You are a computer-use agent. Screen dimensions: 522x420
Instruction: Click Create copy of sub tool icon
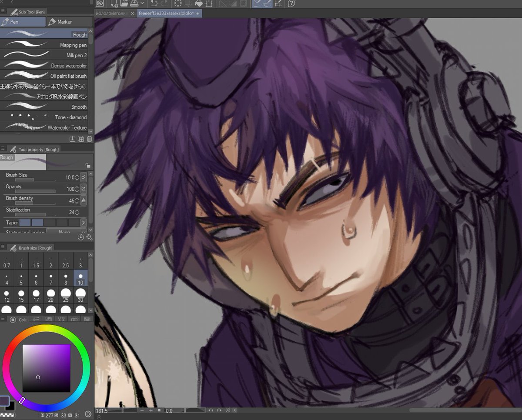tap(80, 139)
